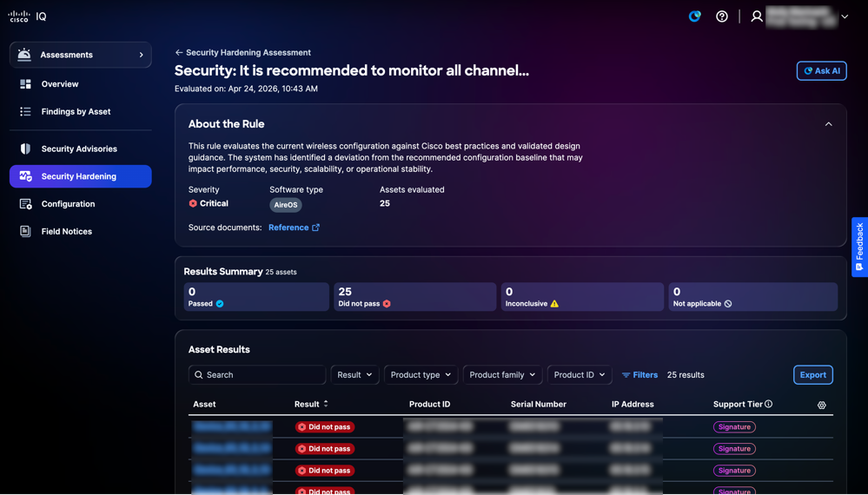The image size is (868, 495).
Task: Open the Filters panel
Action: (639, 375)
